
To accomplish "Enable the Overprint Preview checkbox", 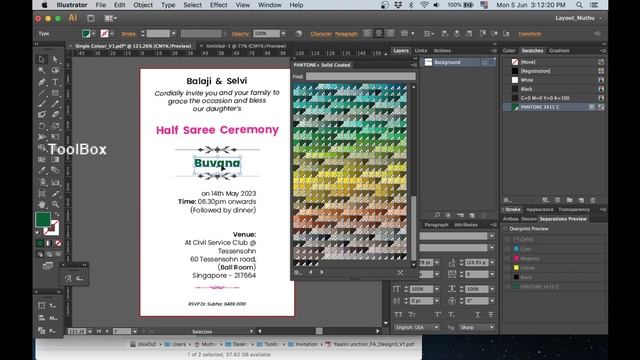I will [x=506, y=229].
